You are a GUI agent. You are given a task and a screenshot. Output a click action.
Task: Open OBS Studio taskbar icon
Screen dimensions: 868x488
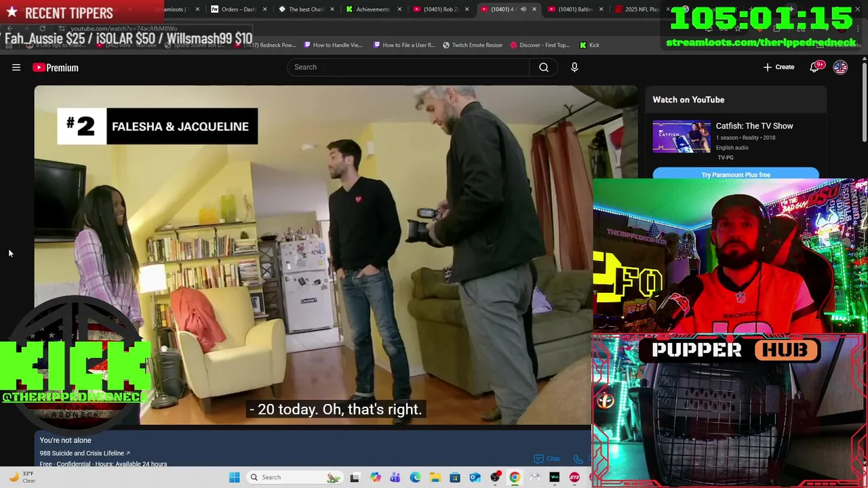click(495, 477)
